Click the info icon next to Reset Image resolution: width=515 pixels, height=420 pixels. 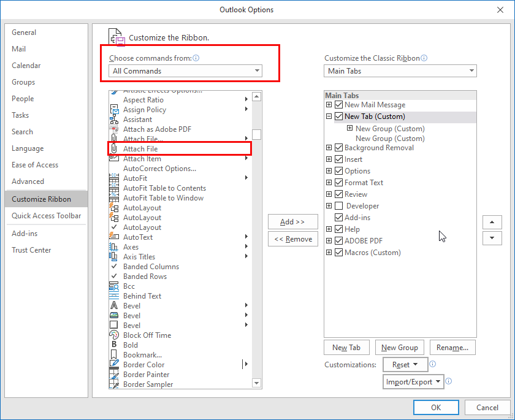(x=433, y=364)
